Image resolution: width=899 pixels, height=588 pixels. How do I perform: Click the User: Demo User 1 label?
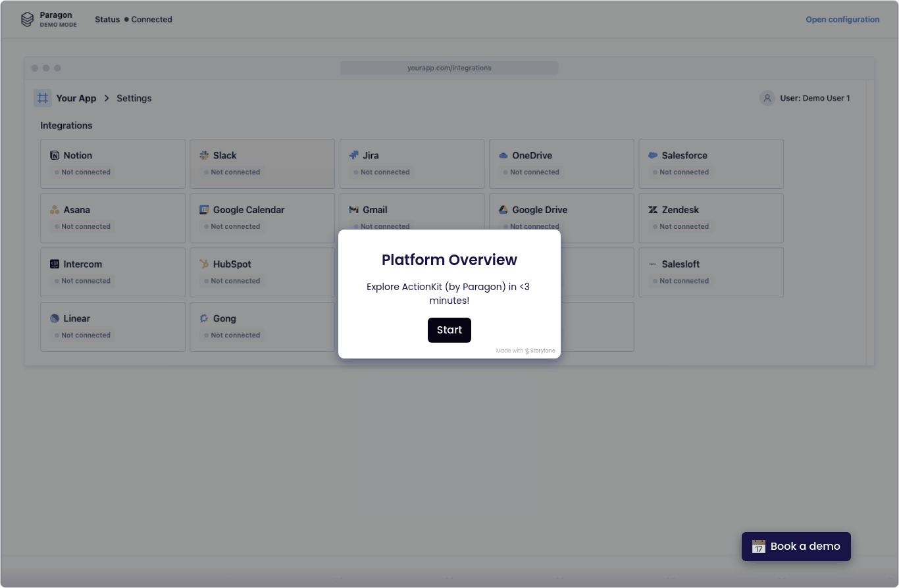click(x=815, y=99)
